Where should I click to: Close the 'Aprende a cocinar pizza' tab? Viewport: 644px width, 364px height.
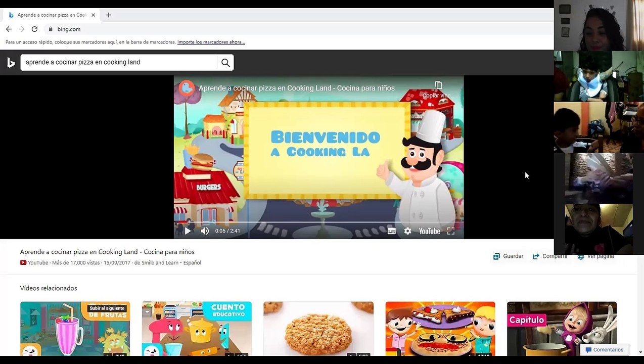(93, 15)
